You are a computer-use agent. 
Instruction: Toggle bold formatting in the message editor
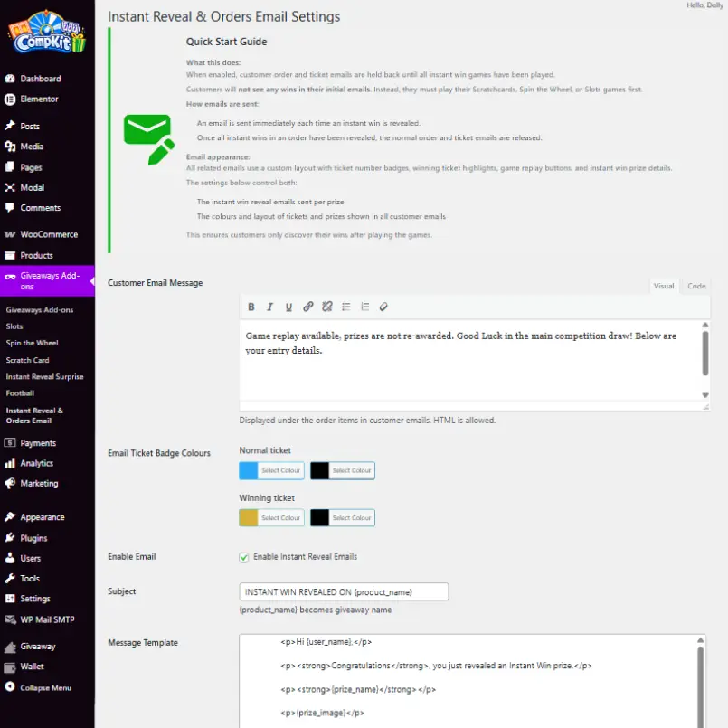point(251,307)
